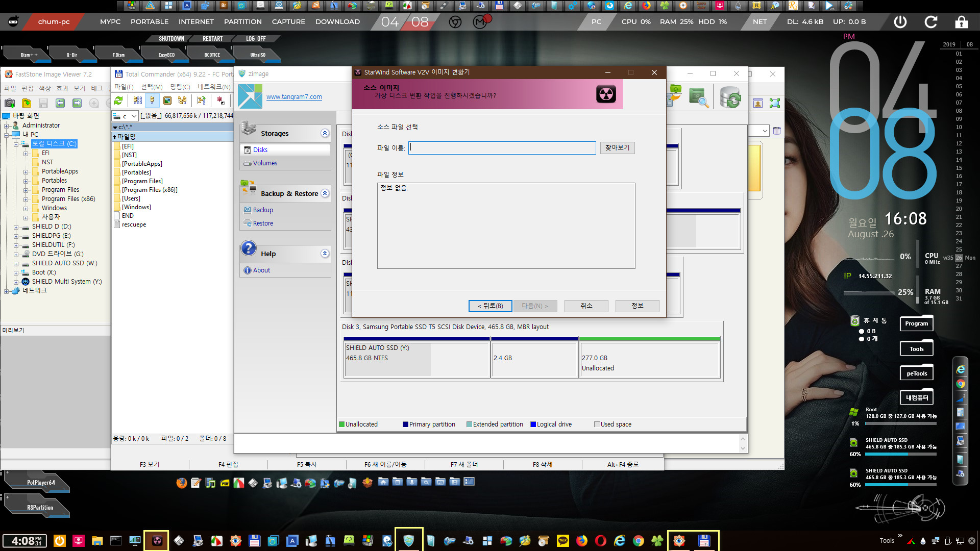Screen dimensions: 980x551
Task: Open zimage shield icon in taskbar
Action: 408,541
